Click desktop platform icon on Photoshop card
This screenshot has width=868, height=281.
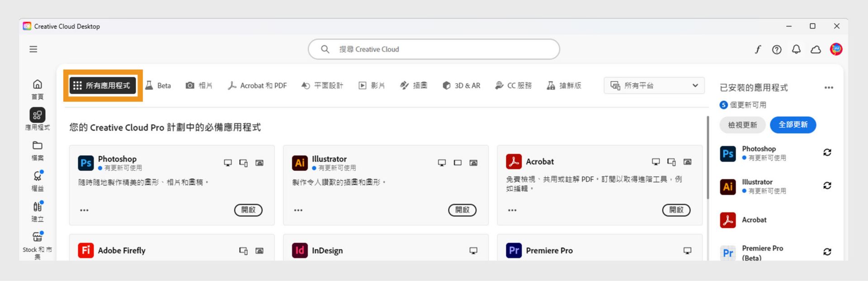click(228, 163)
